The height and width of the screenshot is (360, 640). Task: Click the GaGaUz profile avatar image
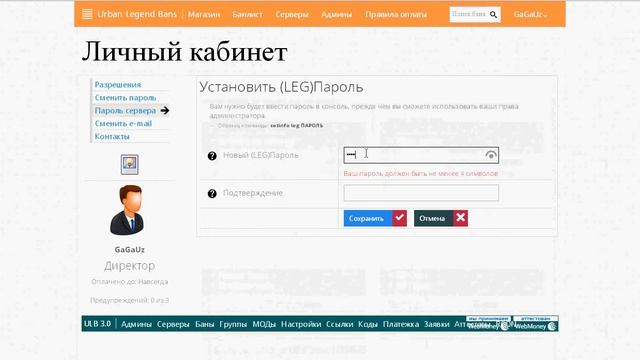click(127, 210)
